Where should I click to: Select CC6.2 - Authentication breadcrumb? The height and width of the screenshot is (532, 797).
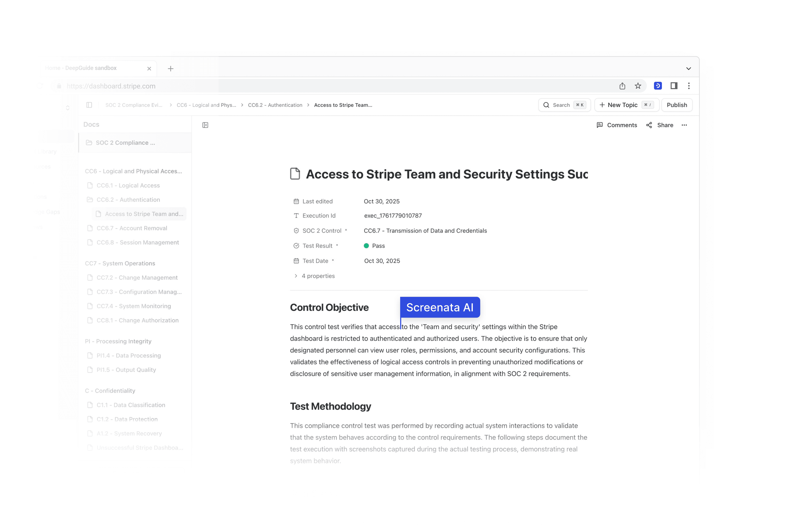pos(275,105)
